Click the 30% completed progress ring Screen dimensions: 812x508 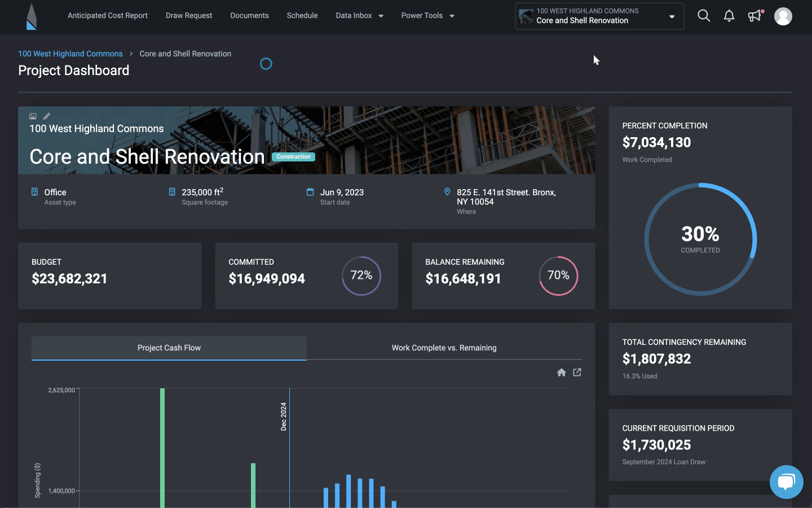click(x=700, y=239)
